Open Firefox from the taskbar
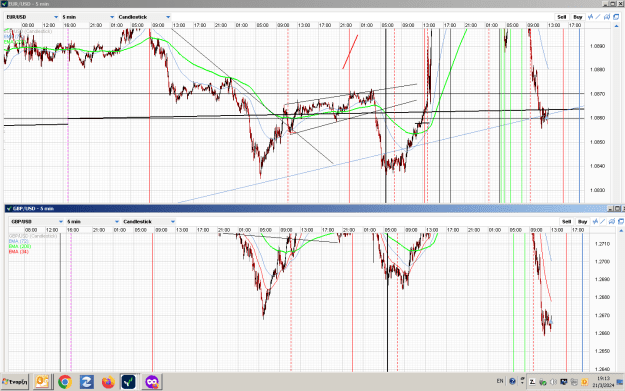Screen dimensions: 625x391 click(x=108, y=382)
